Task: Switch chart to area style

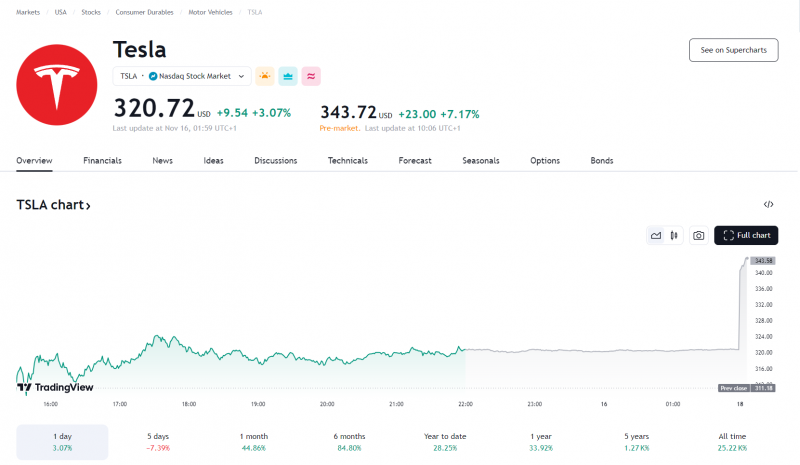Action: point(656,235)
